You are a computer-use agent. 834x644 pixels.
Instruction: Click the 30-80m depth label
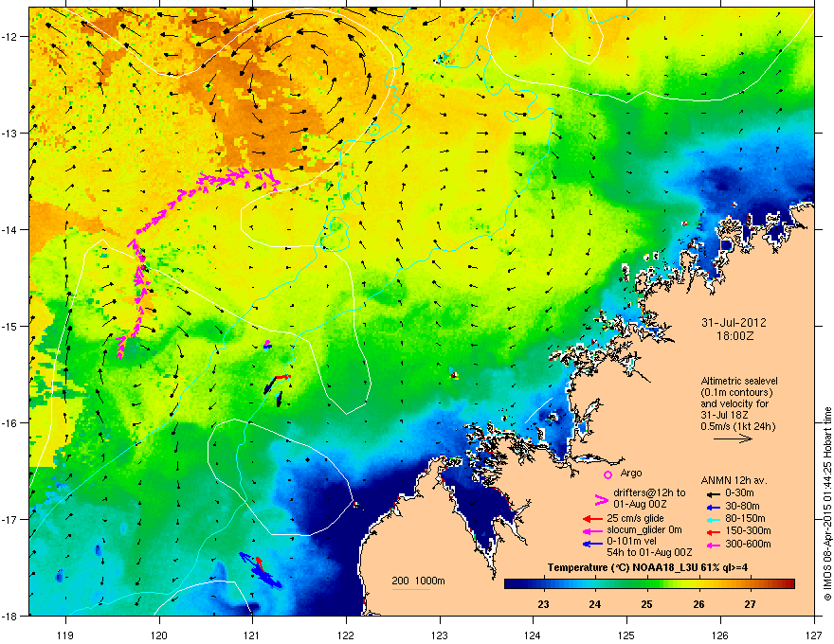point(742,506)
